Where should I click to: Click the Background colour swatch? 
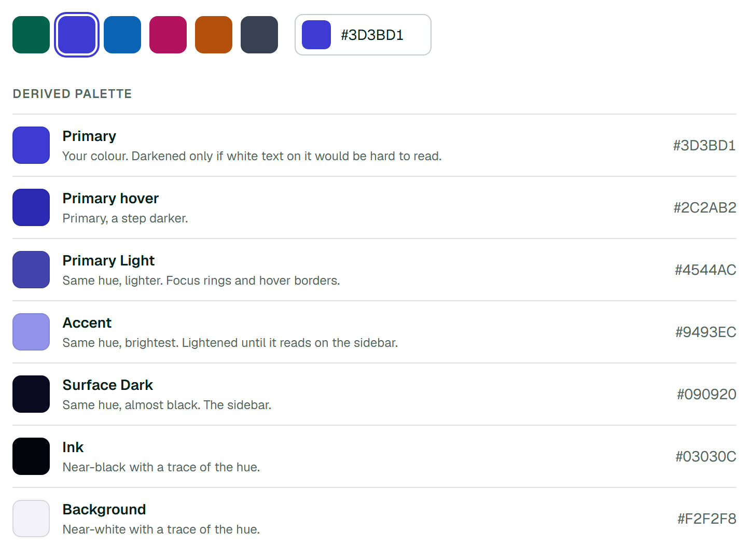[x=31, y=519]
